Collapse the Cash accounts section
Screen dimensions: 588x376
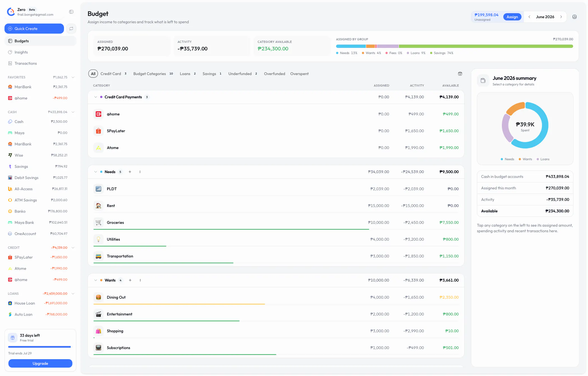click(73, 112)
